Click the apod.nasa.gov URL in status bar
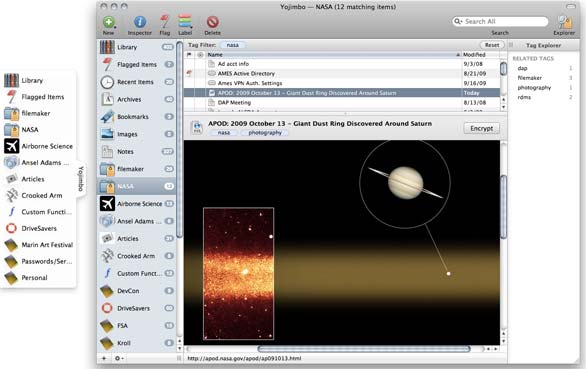This screenshot has height=369, width=586. click(x=244, y=358)
